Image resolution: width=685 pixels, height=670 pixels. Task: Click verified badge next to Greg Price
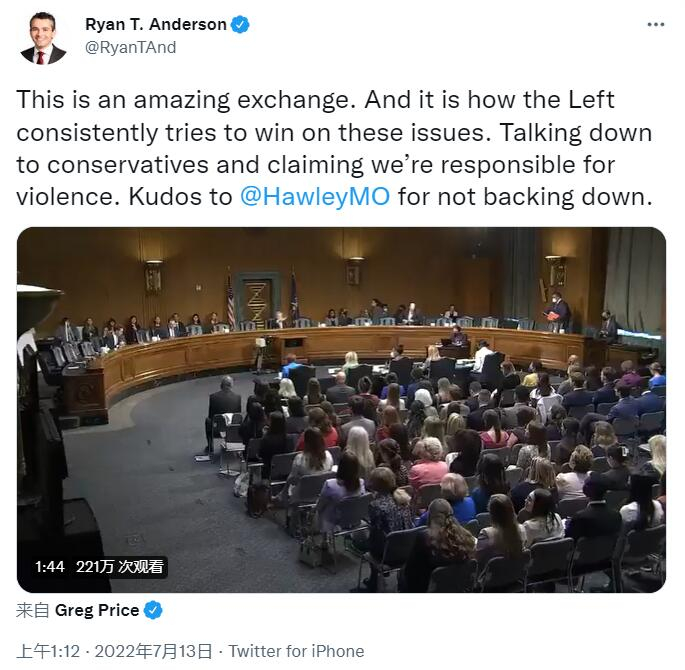click(153, 610)
